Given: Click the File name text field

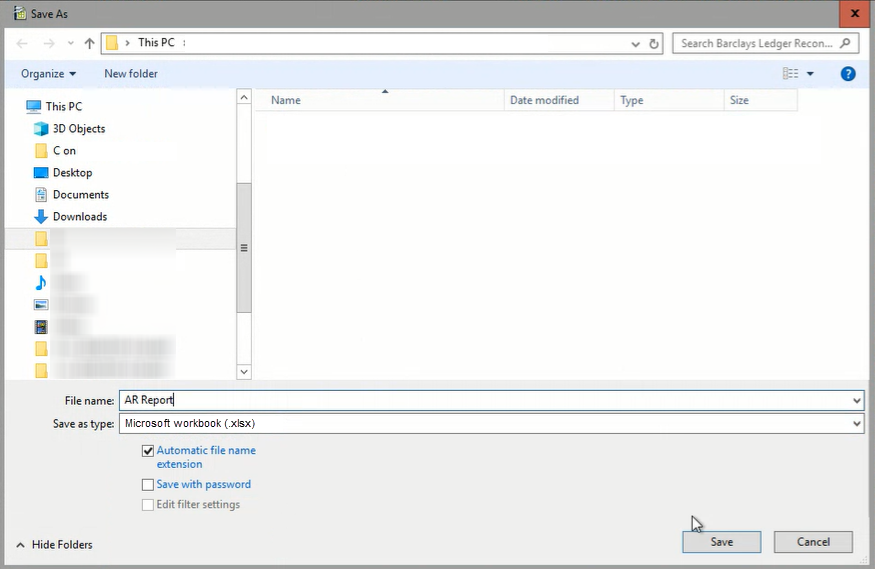Looking at the screenshot, I should (485, 401).
